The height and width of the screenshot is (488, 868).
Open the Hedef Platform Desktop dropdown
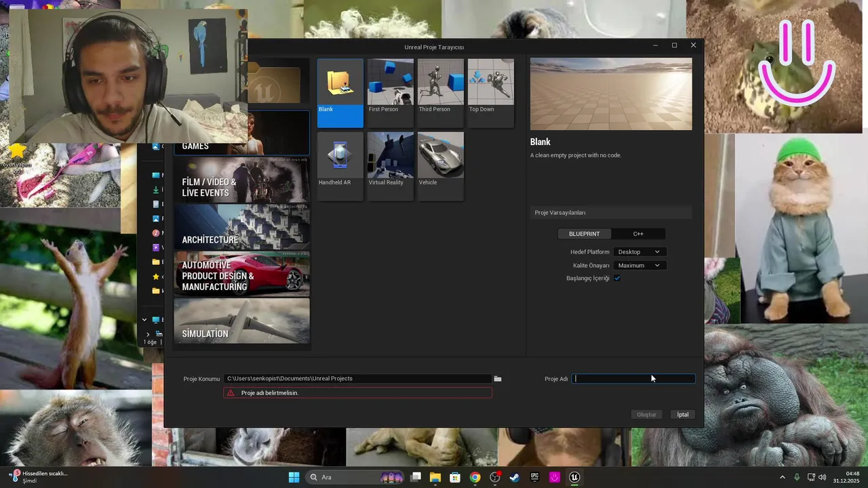(639, 252)
